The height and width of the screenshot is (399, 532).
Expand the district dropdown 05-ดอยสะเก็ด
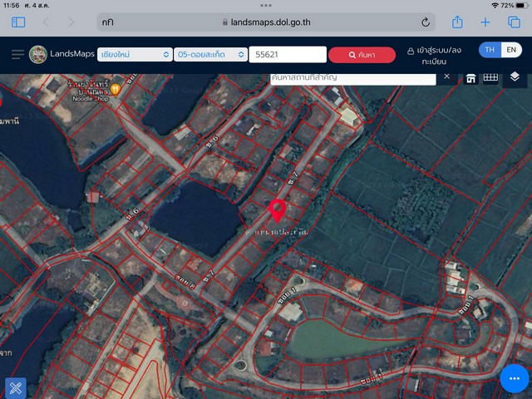[x=210, y=55]
